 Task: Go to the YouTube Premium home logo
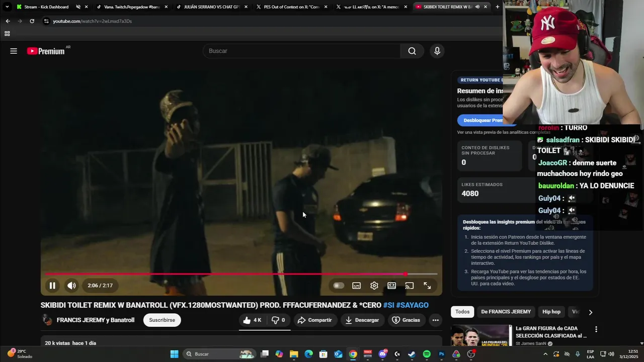click(46, 51)
